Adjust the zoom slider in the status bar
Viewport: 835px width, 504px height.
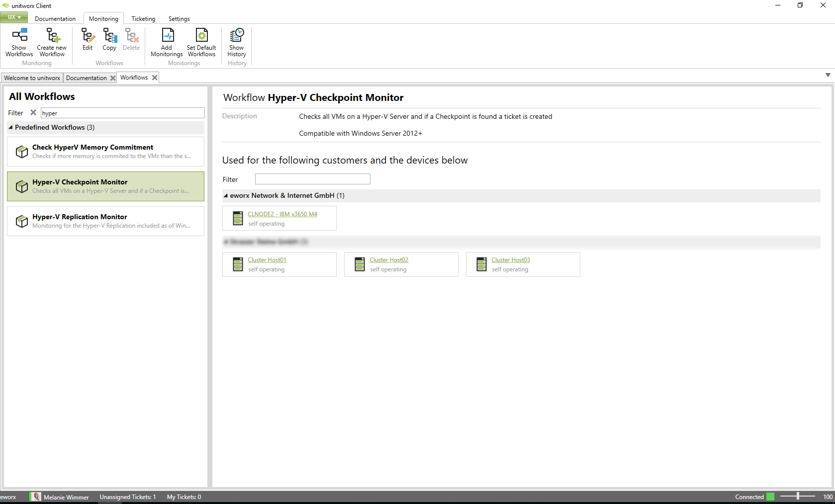(798, 497)
